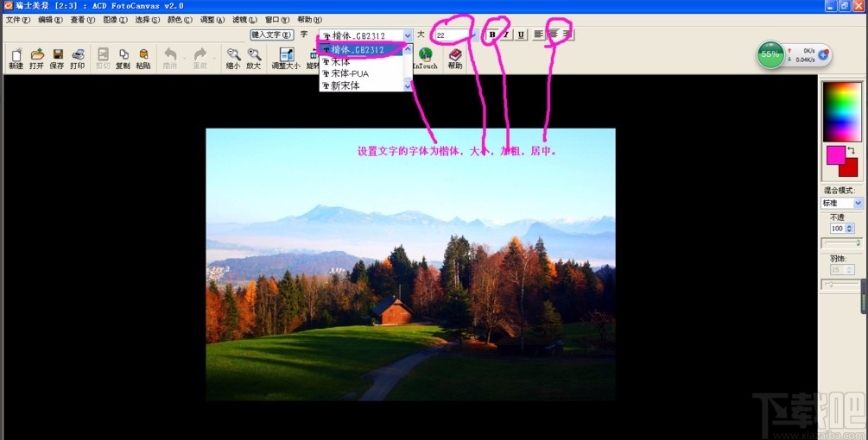
Task: Select 新宋体 in the font list
Action: [362, 85]
